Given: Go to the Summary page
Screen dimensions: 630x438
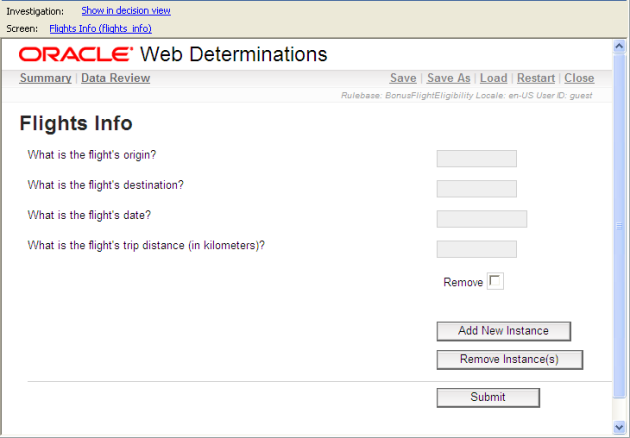Looking at the screenshot, I should coord(45,78).
